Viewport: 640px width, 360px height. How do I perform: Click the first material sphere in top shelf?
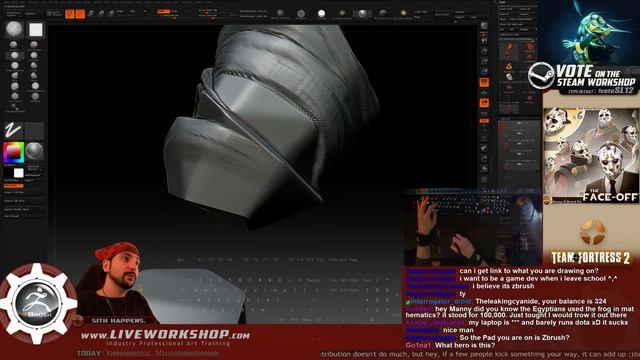pyautogui.click(x=280, y=14)
